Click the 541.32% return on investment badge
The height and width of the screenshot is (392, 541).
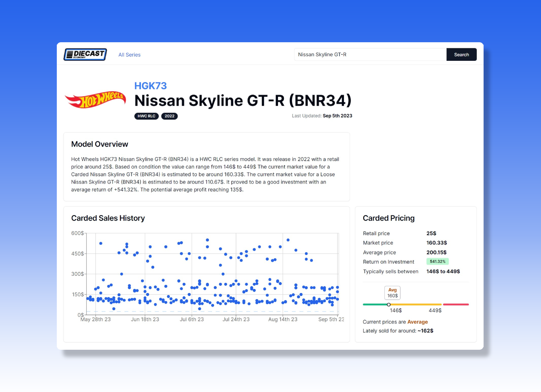tap(438, 262)
